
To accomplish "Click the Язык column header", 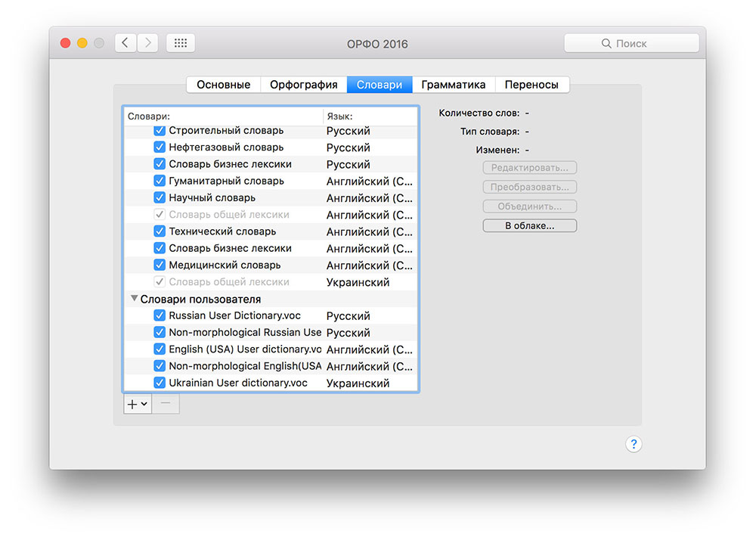I will pyautogui.click(x=370, y=116).
